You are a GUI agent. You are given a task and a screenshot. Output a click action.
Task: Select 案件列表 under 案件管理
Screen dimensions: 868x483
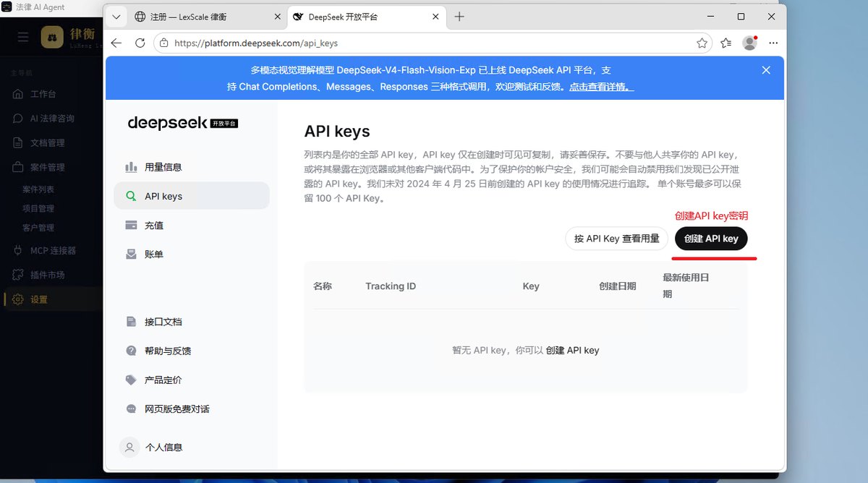pyautogui.click(x=38, y=189)
